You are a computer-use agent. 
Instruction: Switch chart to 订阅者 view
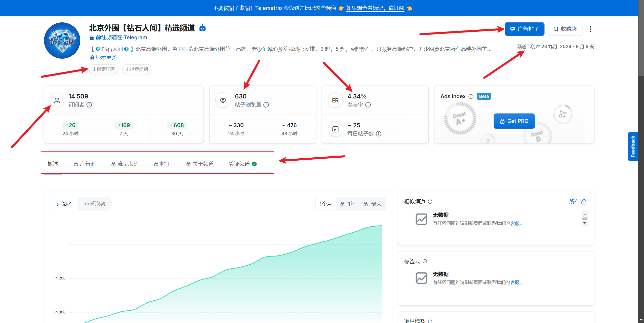pos(64,204)
